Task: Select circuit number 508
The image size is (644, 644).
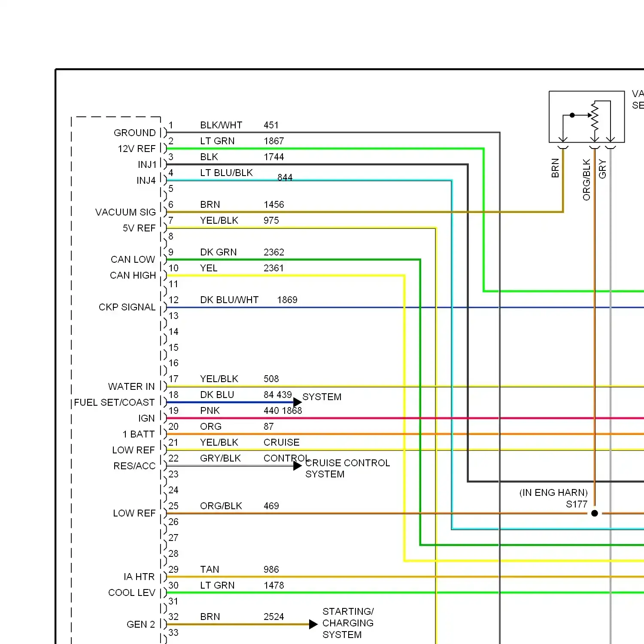Action: [x=271, y=379]
